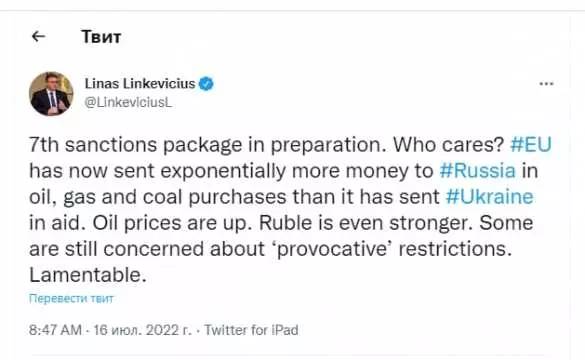
Task: Click the phrase Who cares? in tweet
Action: pyautogui.click(x=448, y=145)
